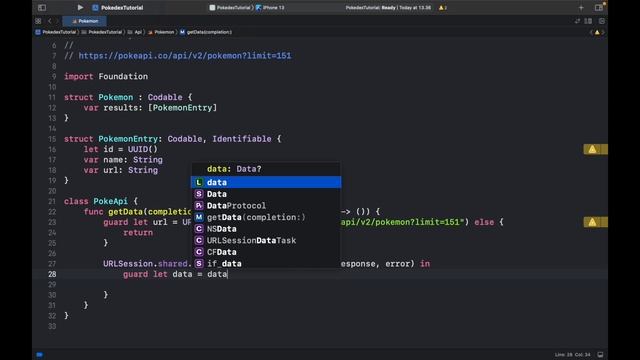The height and width of the screenshot is (360, 640).
Task: Open the getData(completion:) method breadcrumb
Action: [x=206, y=32]
